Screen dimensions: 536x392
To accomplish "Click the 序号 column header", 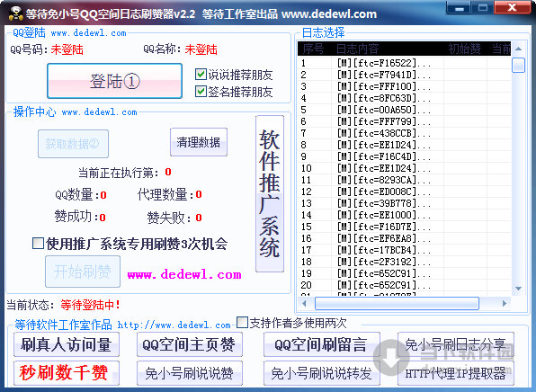I will pyautogui.click(x=314, y=49).
